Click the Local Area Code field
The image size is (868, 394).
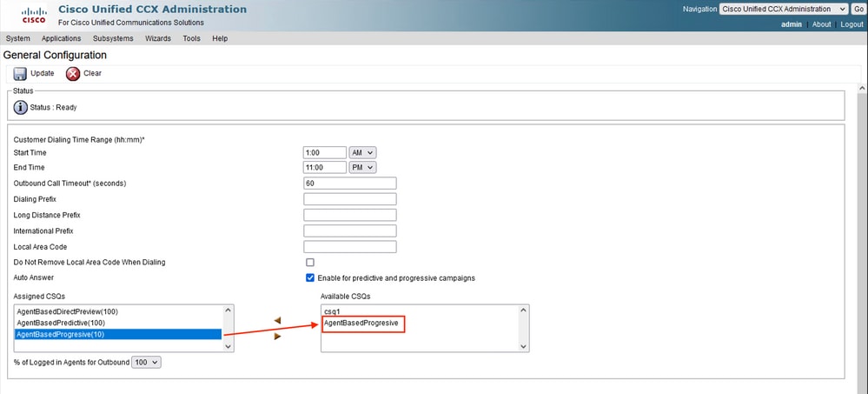coord(350,247)
